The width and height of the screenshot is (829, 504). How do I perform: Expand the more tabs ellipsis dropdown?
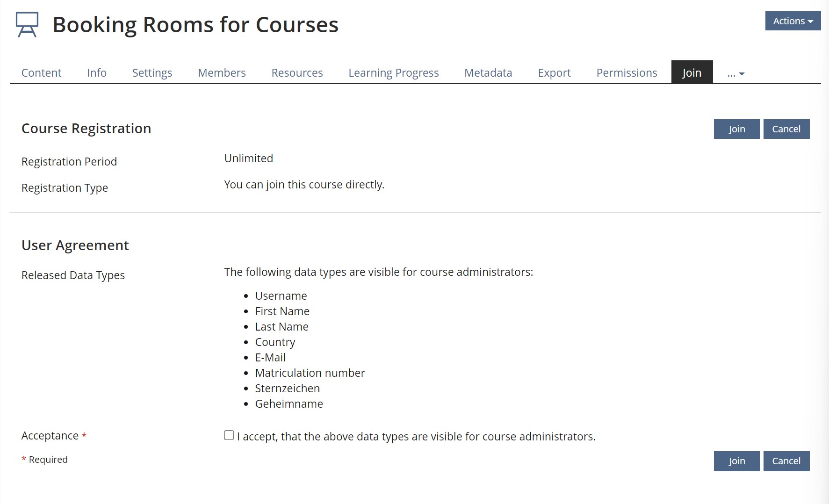pyautogui.click(x=735, y=73)
